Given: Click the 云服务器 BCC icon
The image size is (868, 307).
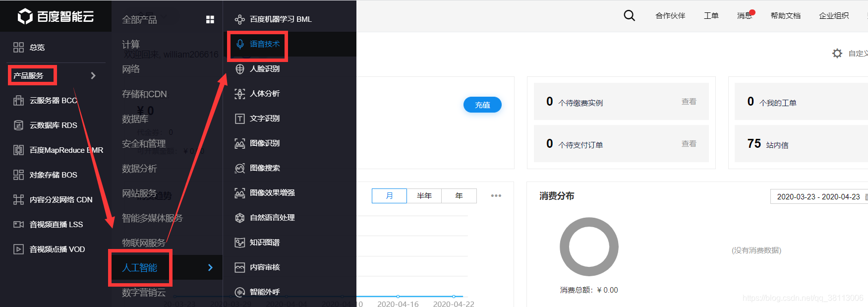Looking at the screenshot, I should coord(18,100).
